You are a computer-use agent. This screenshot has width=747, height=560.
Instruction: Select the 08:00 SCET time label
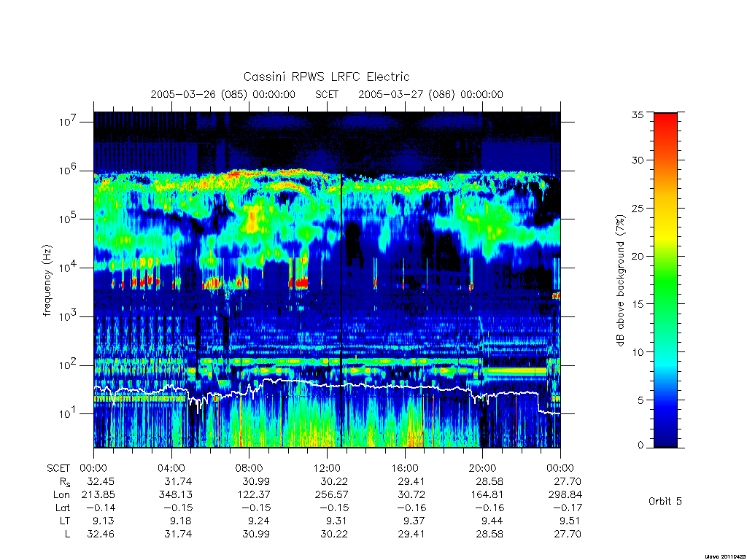tap(249, 468)
